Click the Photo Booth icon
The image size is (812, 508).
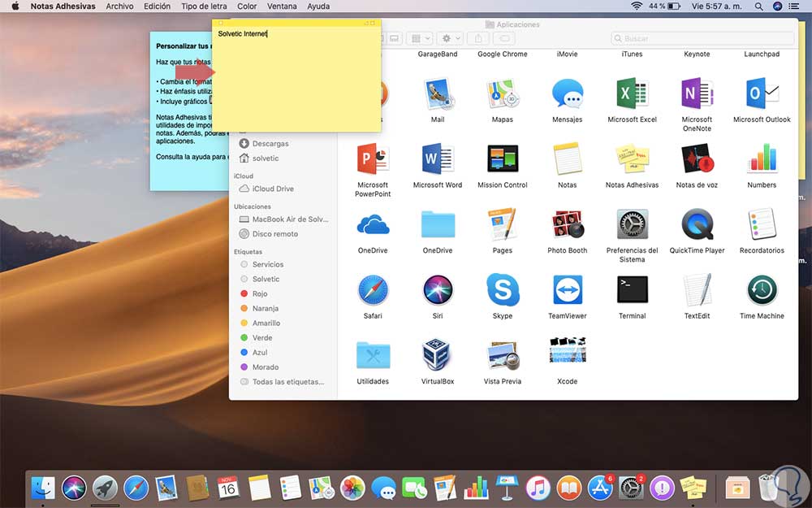pos(567,224)
